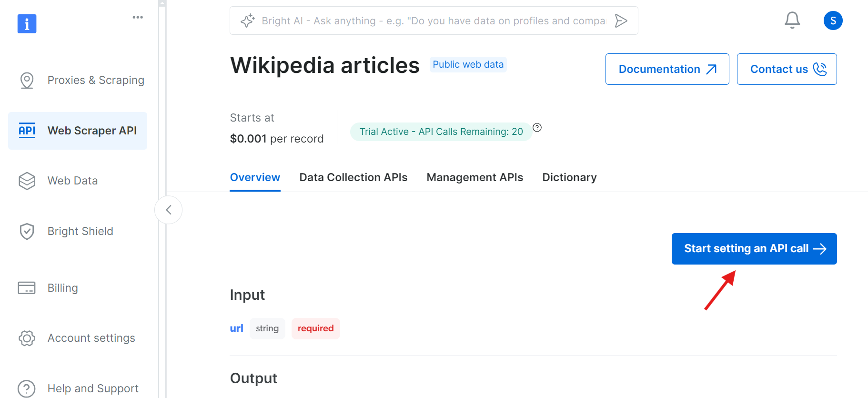The image size is (868, 398).
Task: Open the Billing section
Action: [62, 288]
